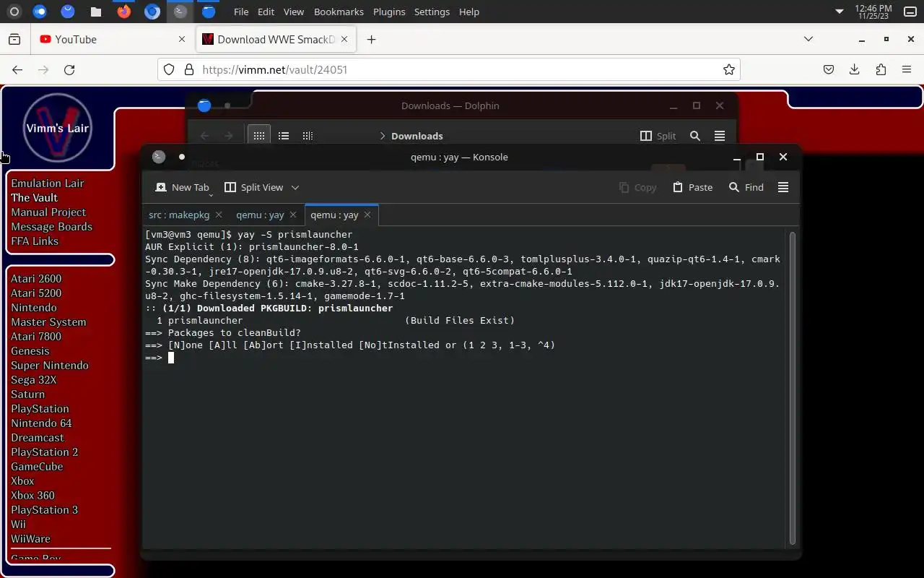Click the Konsole terminal icon in taskbar
924x578 pixels.
(x=180, y=12)
